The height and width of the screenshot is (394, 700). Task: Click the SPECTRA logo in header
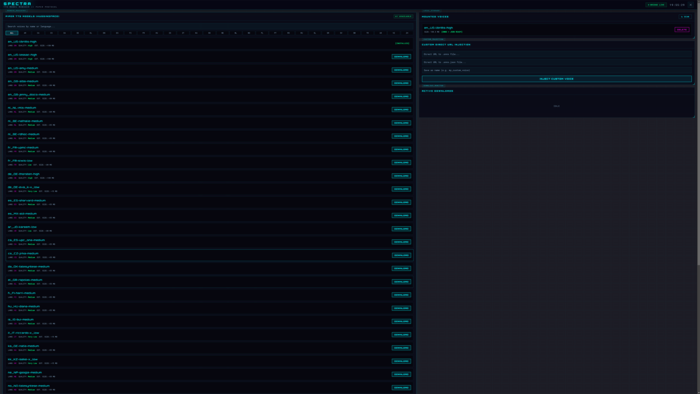point(17,4)
